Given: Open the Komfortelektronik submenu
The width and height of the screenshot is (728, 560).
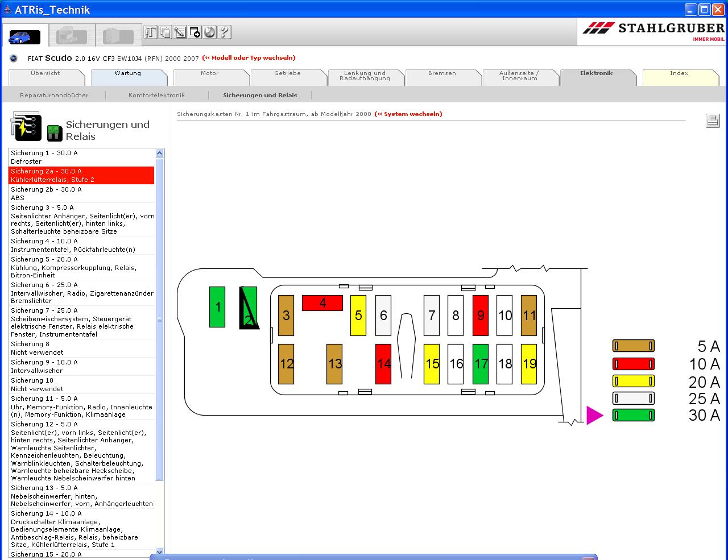Looking at the screenshot, I should [x=156, y=96].
